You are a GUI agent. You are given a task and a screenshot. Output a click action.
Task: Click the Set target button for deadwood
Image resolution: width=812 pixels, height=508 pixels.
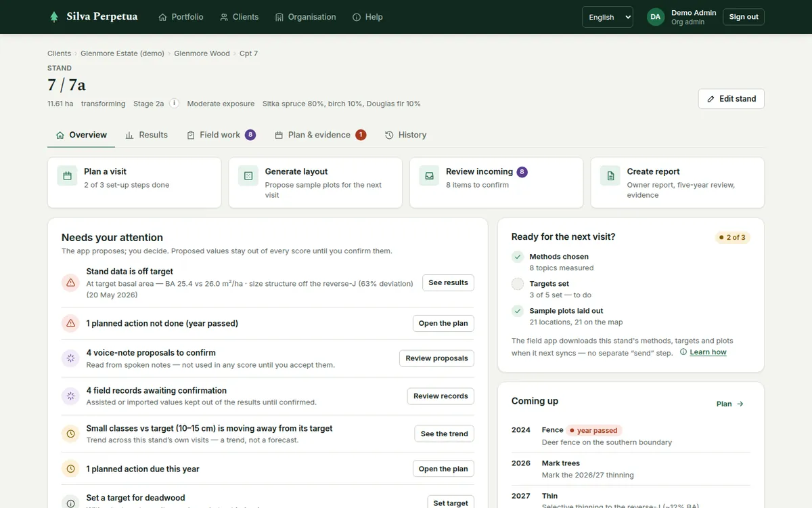[451, 503]
